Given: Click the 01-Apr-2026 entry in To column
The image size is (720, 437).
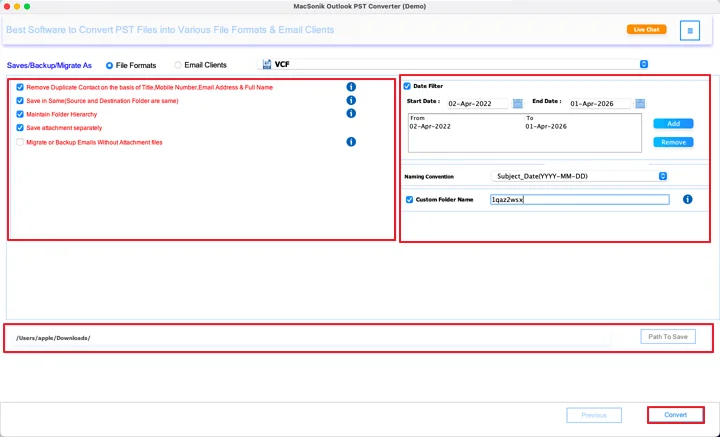Looking at the screenshot, I should (x=546, y=126).
